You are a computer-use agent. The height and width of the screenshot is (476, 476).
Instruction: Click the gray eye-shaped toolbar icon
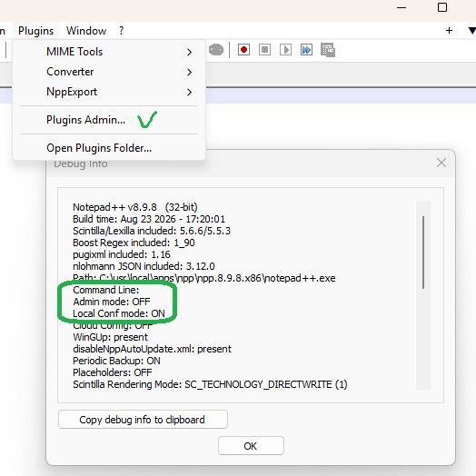(216, 50)
